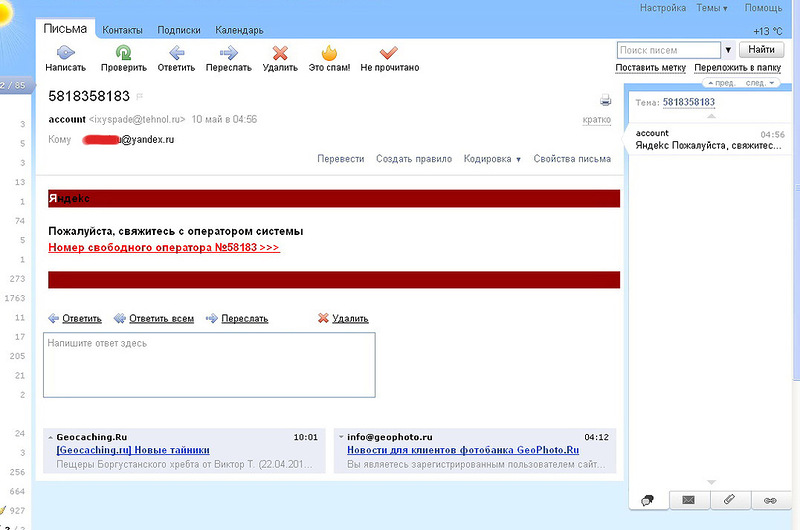
Task: Open the Темы dropdown in the top bar
Action: [712, 8]
